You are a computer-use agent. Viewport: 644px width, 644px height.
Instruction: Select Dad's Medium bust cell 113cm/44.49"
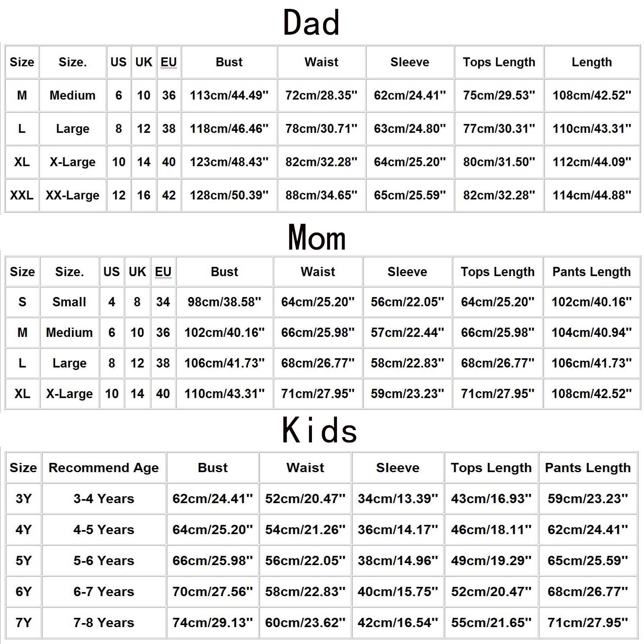(229, 95)
